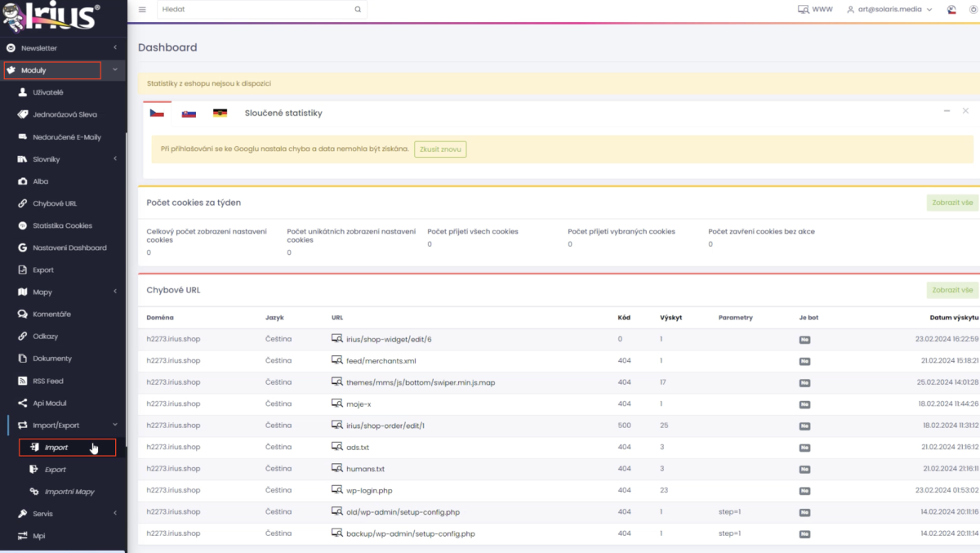Click the Datum výskytu column header
980x553 pixels.
point(954,318)
